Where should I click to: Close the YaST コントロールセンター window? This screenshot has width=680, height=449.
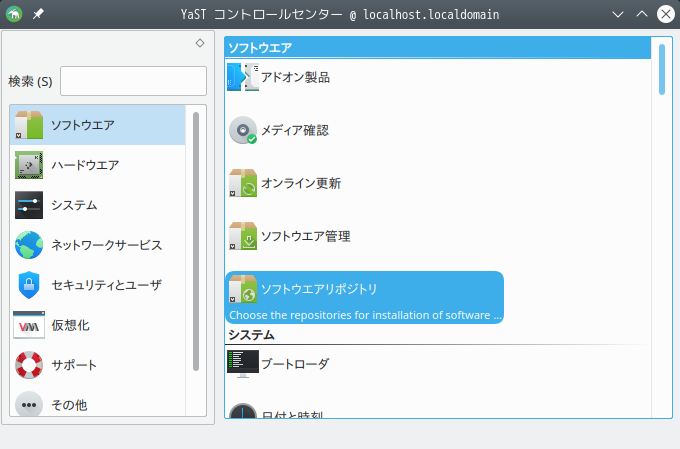pos(666,14)
